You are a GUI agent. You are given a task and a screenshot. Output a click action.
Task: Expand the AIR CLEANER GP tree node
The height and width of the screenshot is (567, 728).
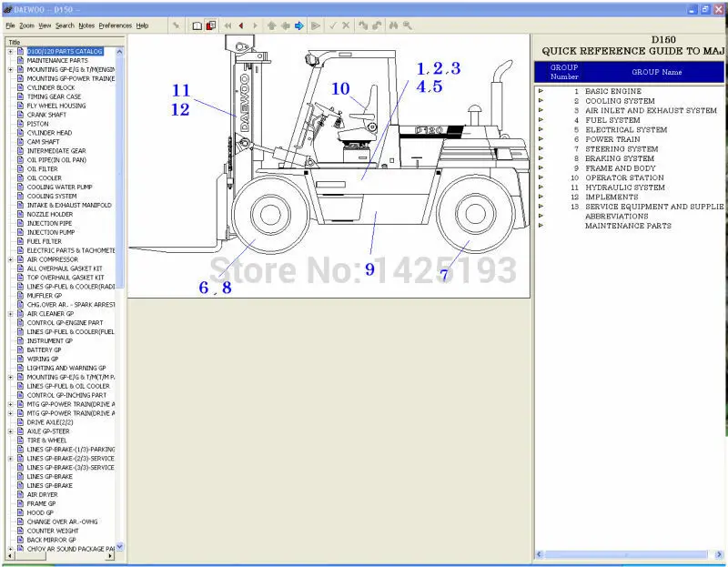click(10, 314)
